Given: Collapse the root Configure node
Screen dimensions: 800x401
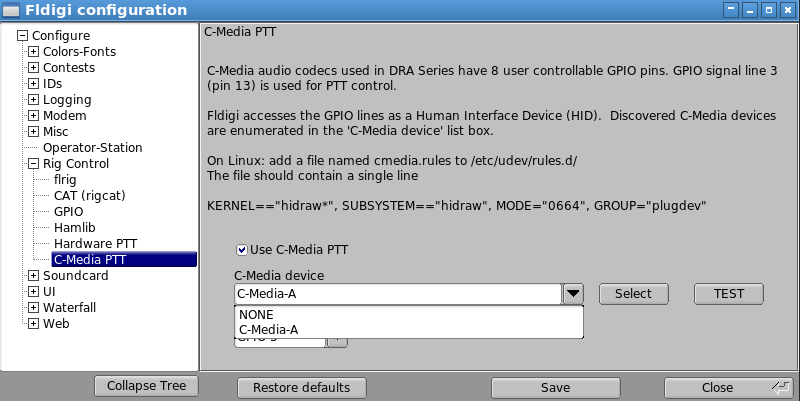Looking at the screenshot, I should [22, 36].
